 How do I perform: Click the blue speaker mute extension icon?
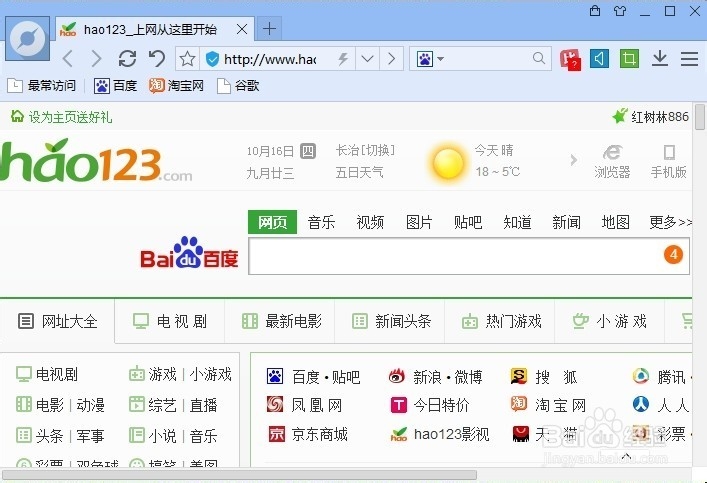[599, 59]
